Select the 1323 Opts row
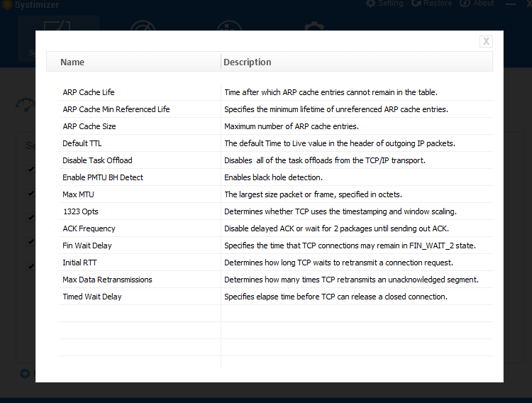The width and height of the screenshot is (532, 403). tap(275, 211)
